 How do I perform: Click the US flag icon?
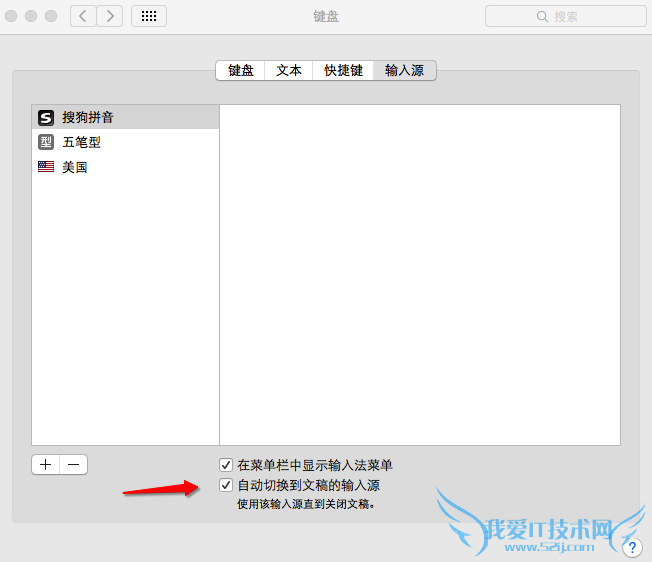[x=46, y=167]
